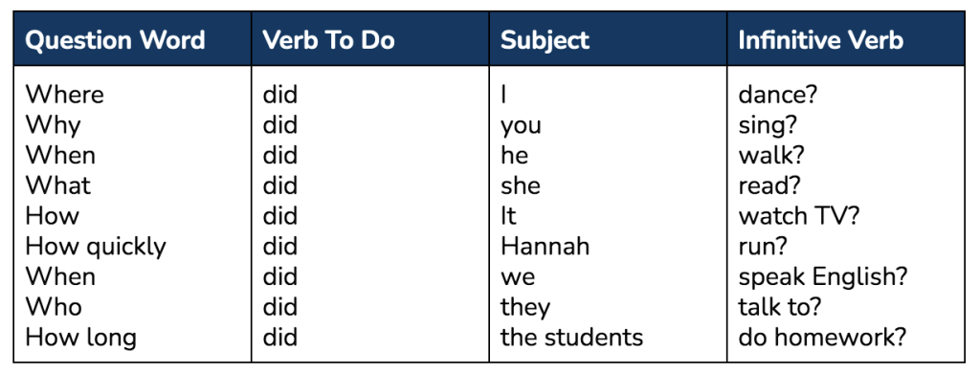Viewport: 980px width, 372px height.
Task: Select the phrase do homework?
Action: [822, 338]
